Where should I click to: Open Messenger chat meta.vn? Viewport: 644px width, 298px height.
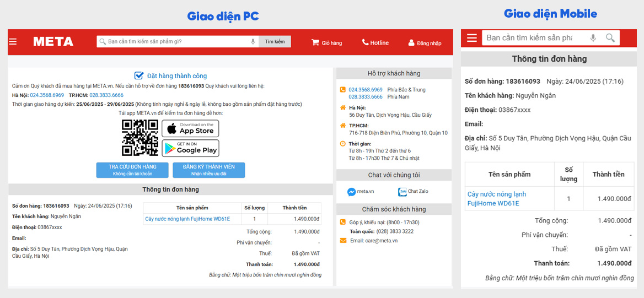pos(361,192)
